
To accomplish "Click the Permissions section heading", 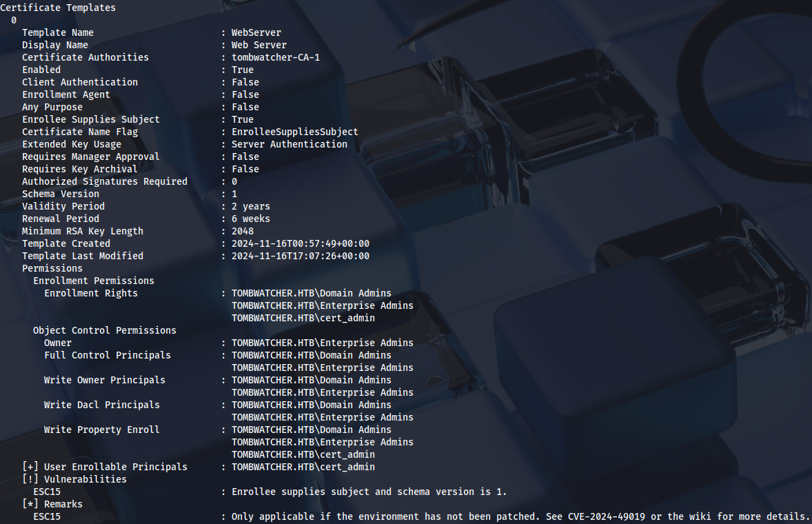I will tap(52, 268).
